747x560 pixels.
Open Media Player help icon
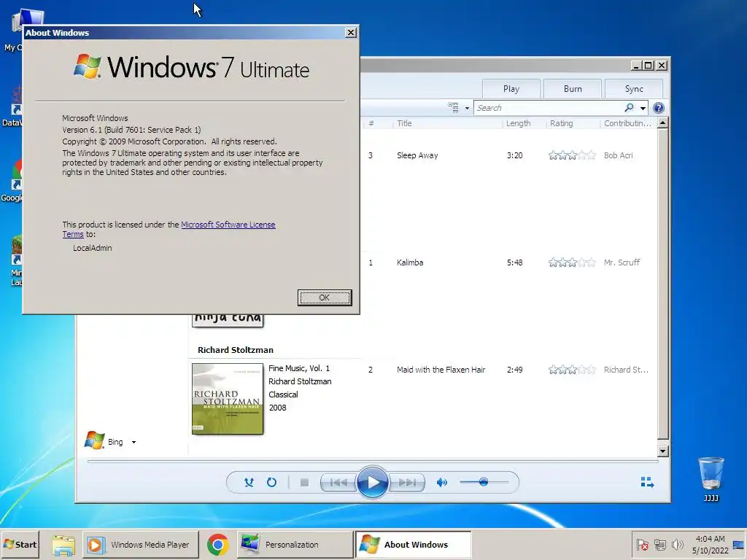pos(659,108)
